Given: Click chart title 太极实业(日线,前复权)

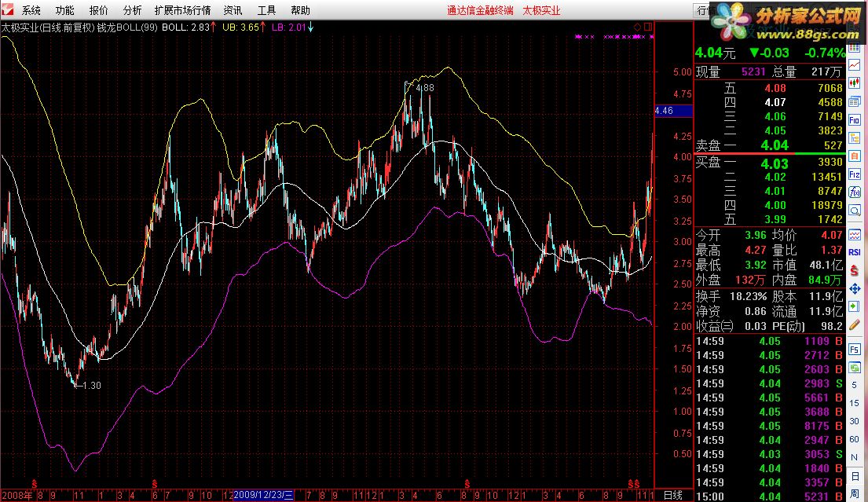Looking at the screenshot, I should pos(48,27).
